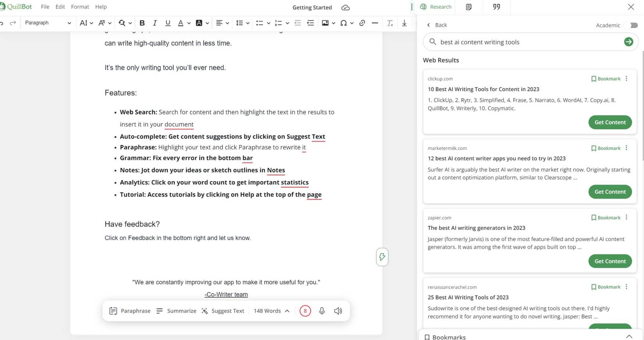Screen dimensions: 644x340
Task: Bookmark the zapier.com result
Action: coord(606,218)
